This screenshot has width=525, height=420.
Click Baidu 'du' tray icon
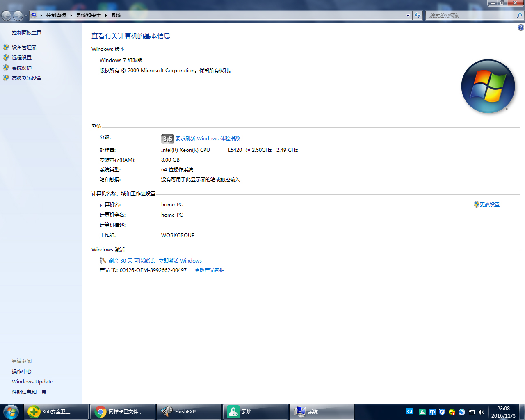point(410,411)
